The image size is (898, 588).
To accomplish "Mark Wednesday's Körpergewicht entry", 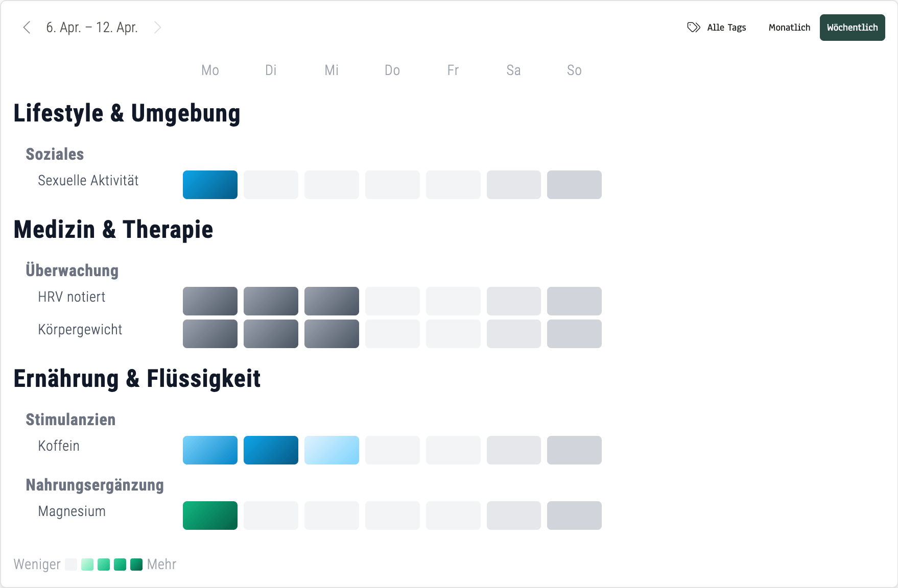I will (x=332, y=334).
